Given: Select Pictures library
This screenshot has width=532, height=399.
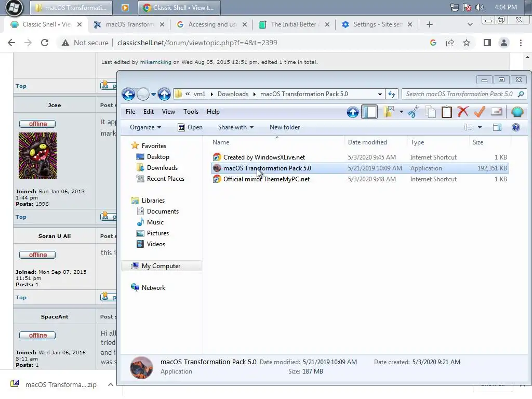Looking at the screenshot, I should pyautogui.click(x=158, y=233).
